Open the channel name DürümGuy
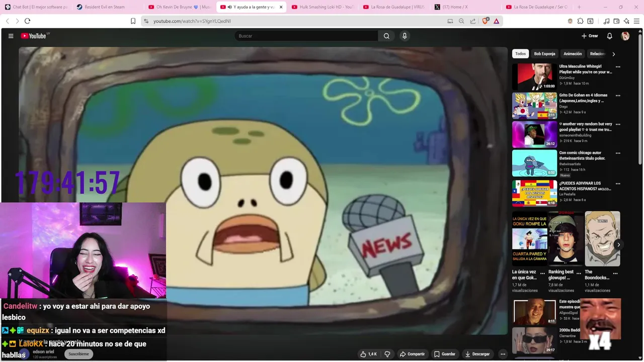 click(567, 78)
